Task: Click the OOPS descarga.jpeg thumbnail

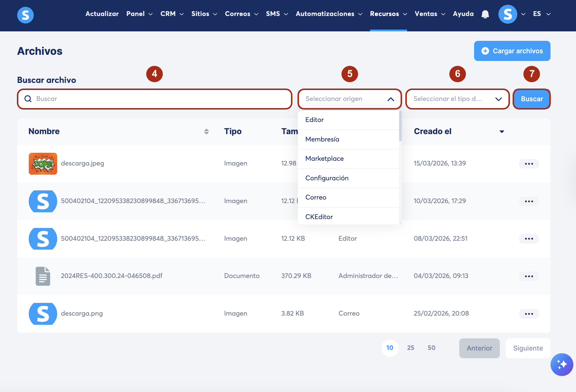Action: [x=43, y=164]
